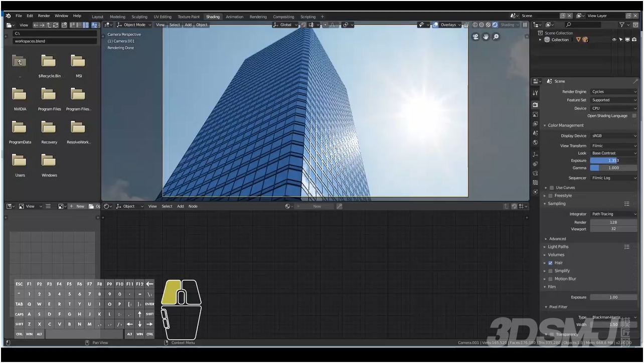Enable the Use Curves checkbox
644x363 pixels.
coord(552,188)
